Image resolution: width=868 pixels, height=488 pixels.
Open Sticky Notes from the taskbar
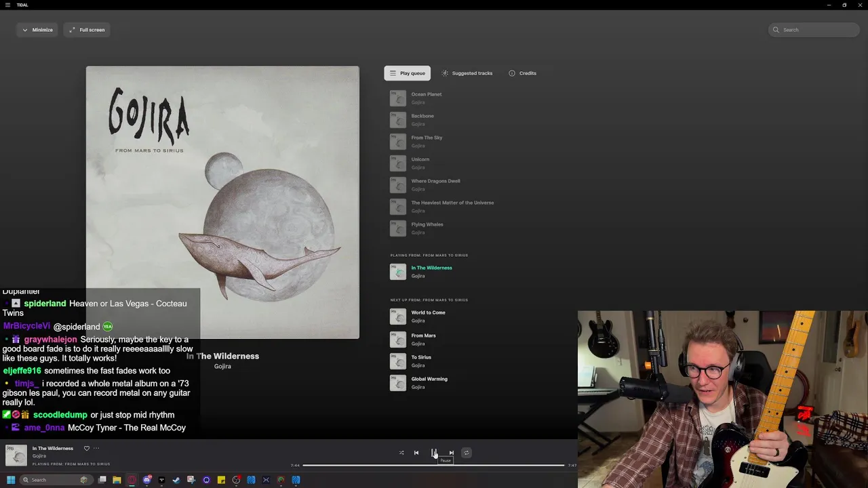coord(221,480)
